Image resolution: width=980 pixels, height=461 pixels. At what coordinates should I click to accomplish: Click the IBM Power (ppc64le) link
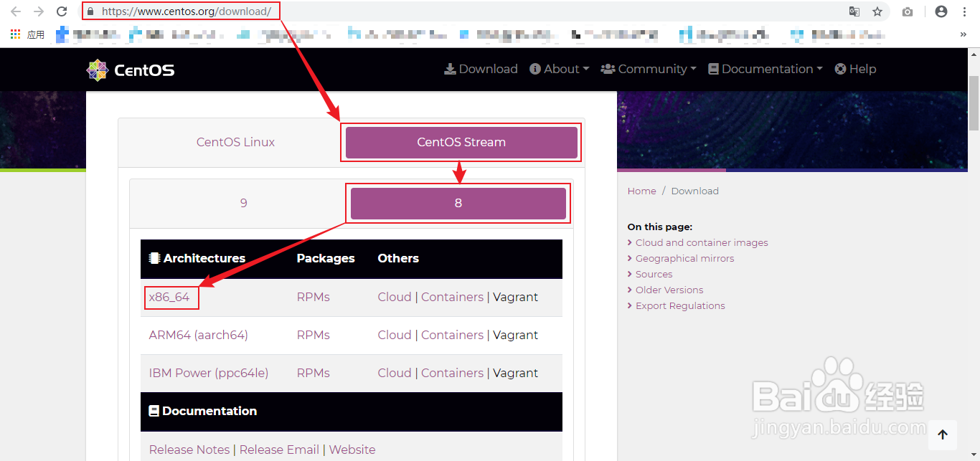[208, 373]
